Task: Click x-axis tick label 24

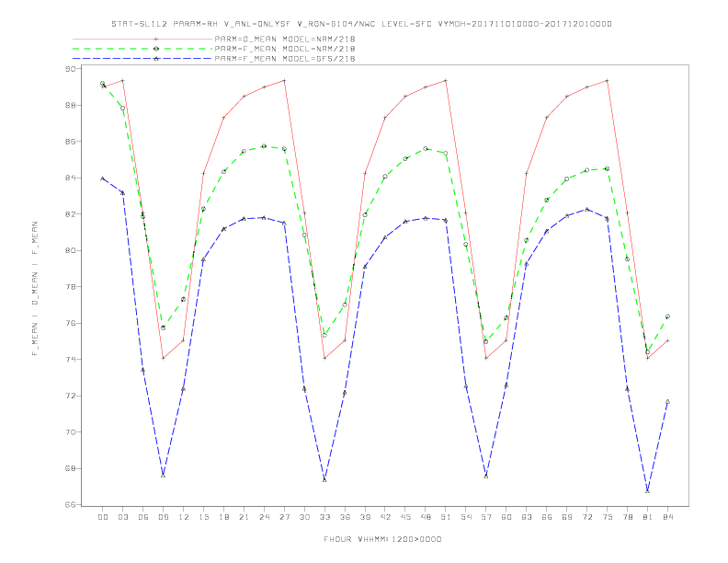Action: pos(264,517)
